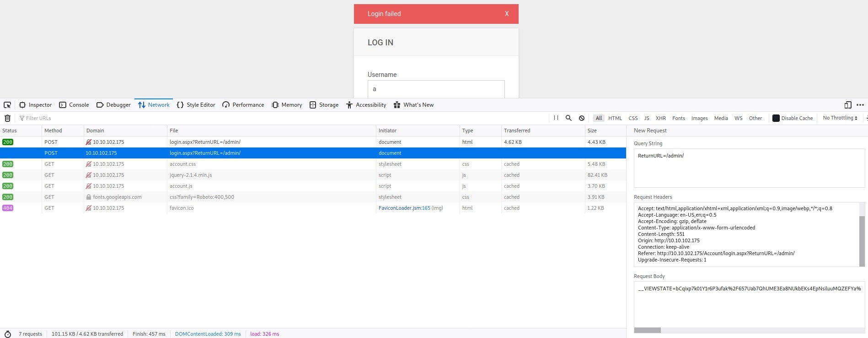The width and height of the screenshot is (868, 338).
Task: Pause network recording
Action: coord(556,118)
